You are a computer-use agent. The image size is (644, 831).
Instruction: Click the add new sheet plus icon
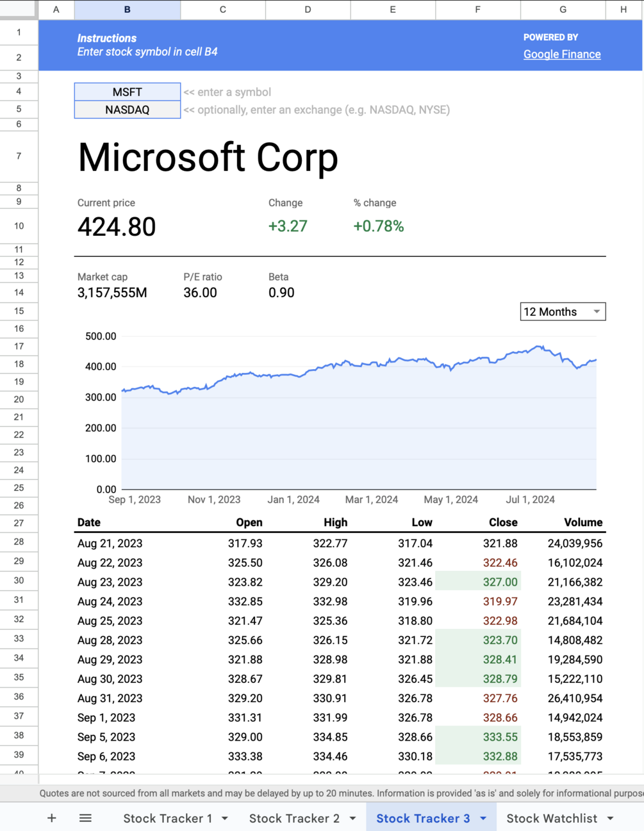(x=52, y=818)
